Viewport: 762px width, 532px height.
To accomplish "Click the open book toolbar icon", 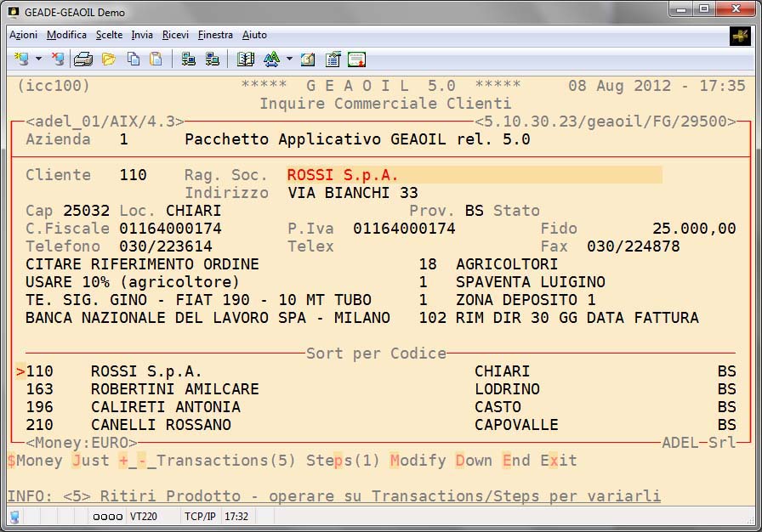I will point(246,59).
